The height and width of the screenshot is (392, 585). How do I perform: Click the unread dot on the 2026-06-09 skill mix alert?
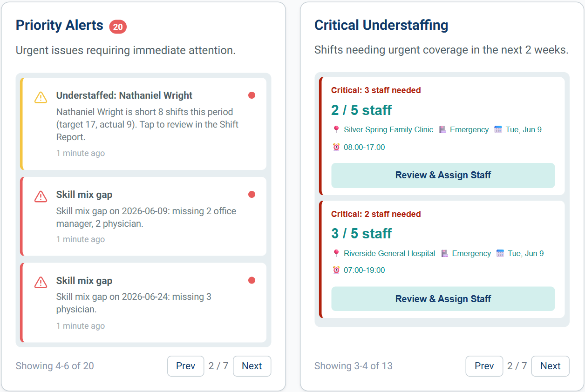click(x=252, y=195)
